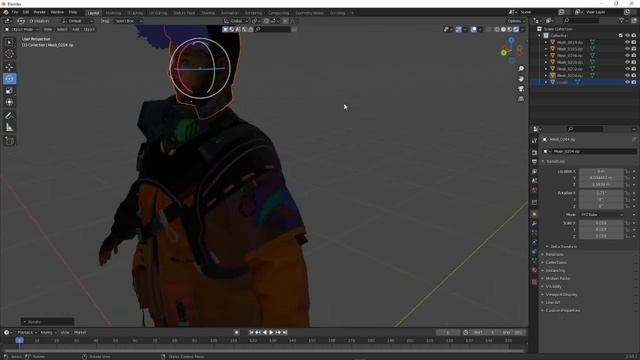Open the Render menu
Screen dimensions: 640x360
pyautogui.click(x=40, y=12)
